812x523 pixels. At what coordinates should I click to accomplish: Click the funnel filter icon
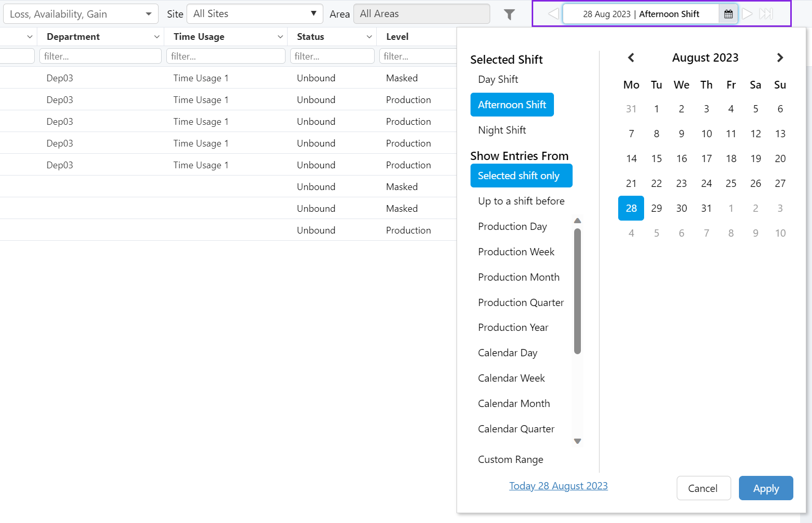click(509, 14)
